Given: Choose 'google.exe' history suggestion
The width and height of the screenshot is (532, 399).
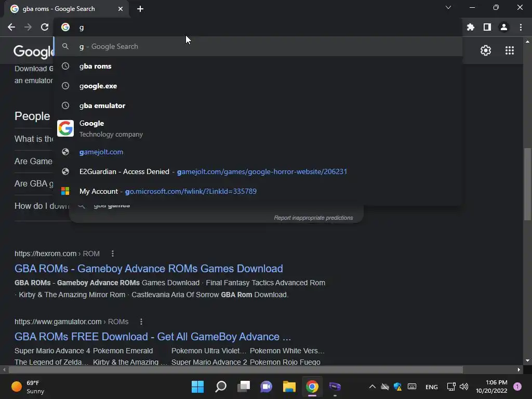Looking at the screenshot, I should click(x=258, y=86).
